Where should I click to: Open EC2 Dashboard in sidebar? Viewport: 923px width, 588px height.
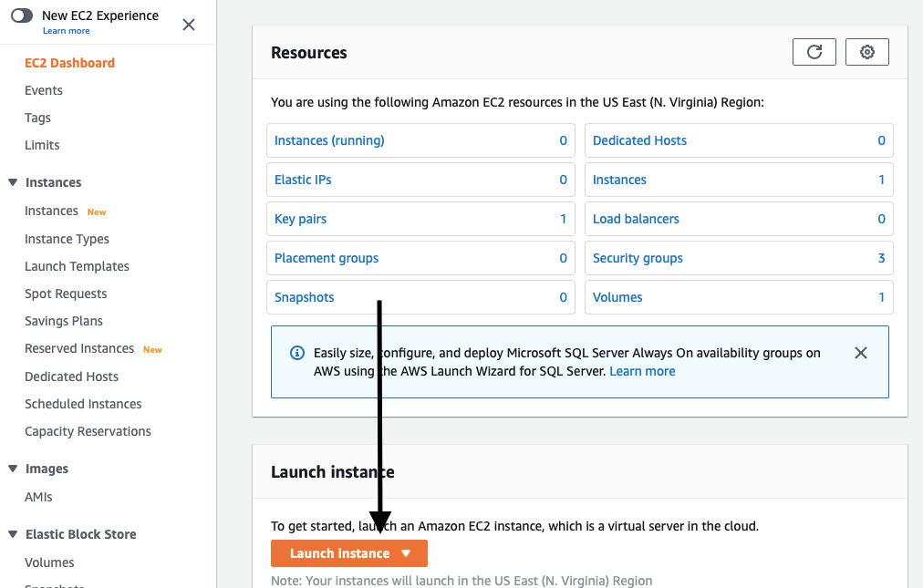[x=69, y=63]
